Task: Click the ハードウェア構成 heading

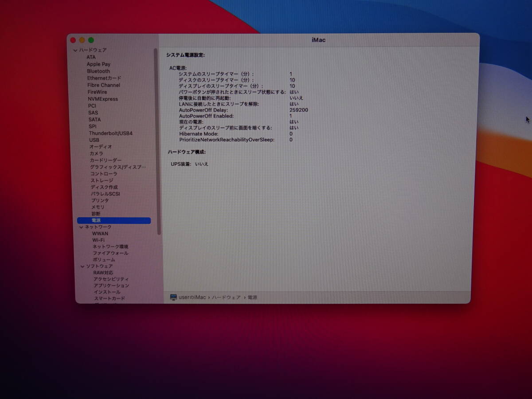Action: [x=187, y=152]
